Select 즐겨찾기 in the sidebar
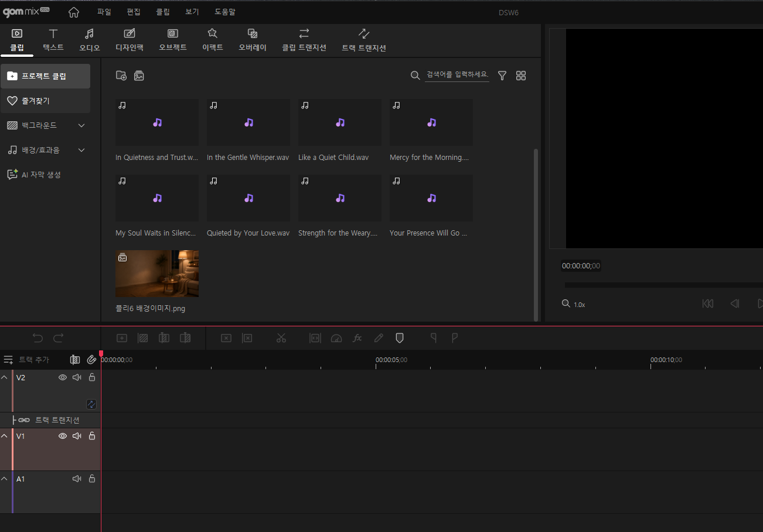Viewport: 763px width, 532px height. 46,101
